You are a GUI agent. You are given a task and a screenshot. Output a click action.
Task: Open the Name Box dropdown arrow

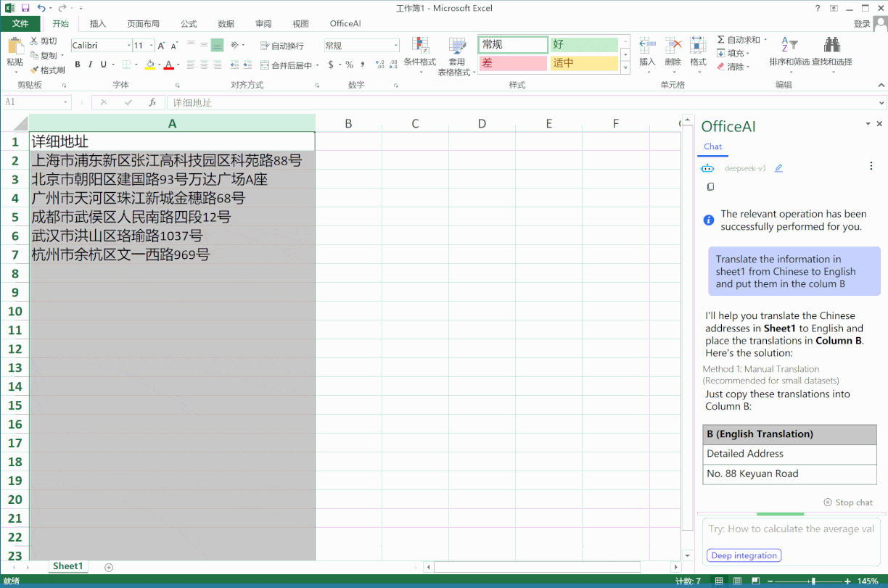[x=66, y=103]
